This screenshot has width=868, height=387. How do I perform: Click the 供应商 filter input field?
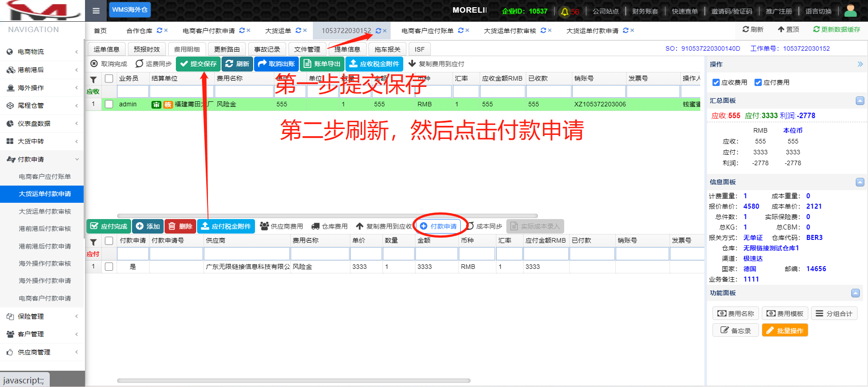(x=247, y=253)
